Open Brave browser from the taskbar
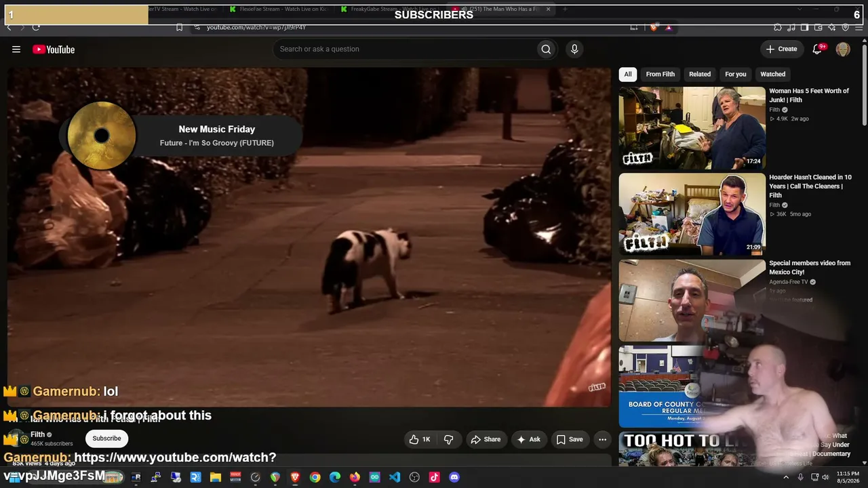 point(295,477)
